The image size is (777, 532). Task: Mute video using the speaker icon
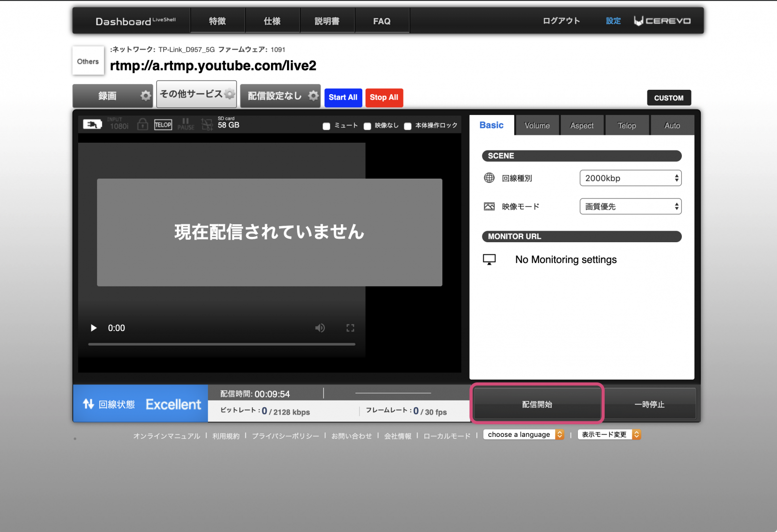320,328
